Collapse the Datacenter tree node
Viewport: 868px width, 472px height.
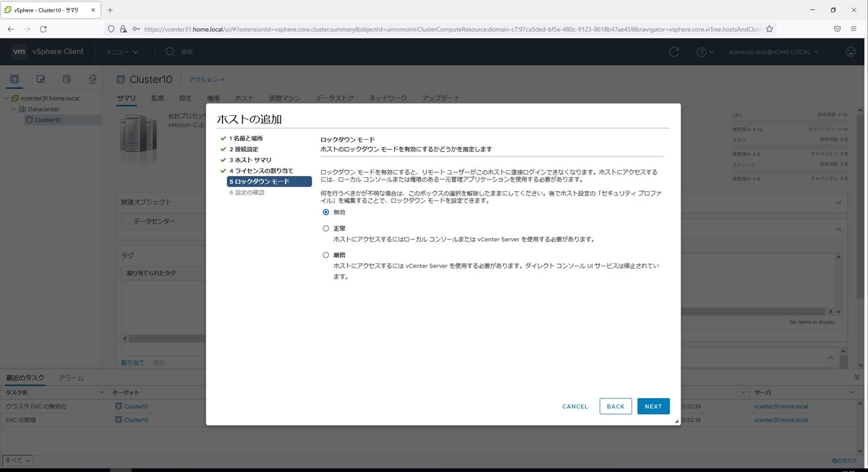[x=13, y=109]
